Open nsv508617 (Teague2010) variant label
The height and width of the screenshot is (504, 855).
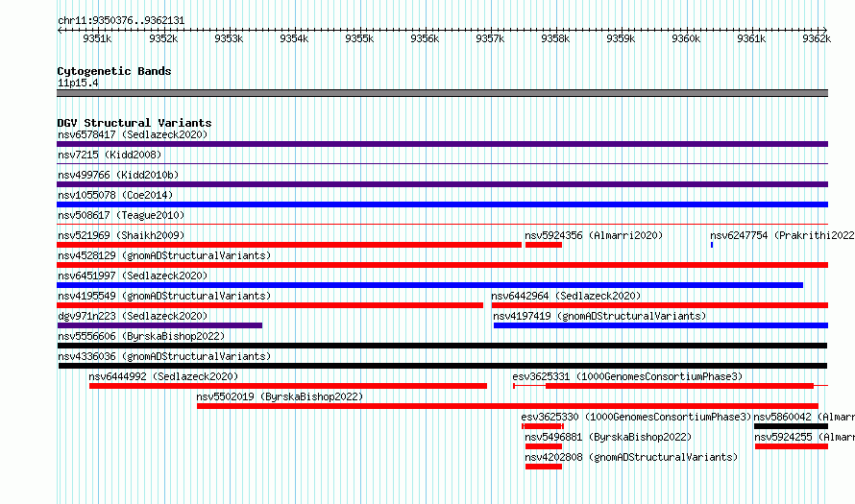point(121,215)
